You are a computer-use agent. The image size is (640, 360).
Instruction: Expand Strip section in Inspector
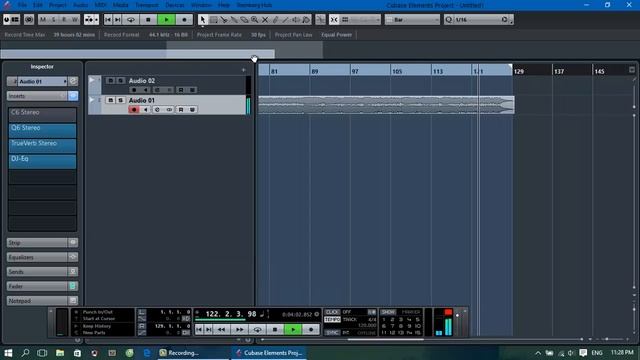pyautogui.click(x=37, y=242)
